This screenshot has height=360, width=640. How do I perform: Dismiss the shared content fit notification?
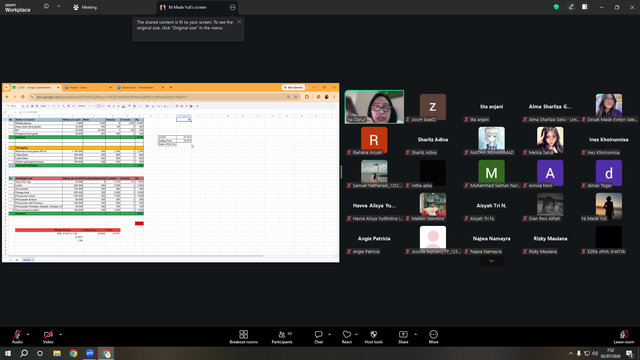[239, 22]
